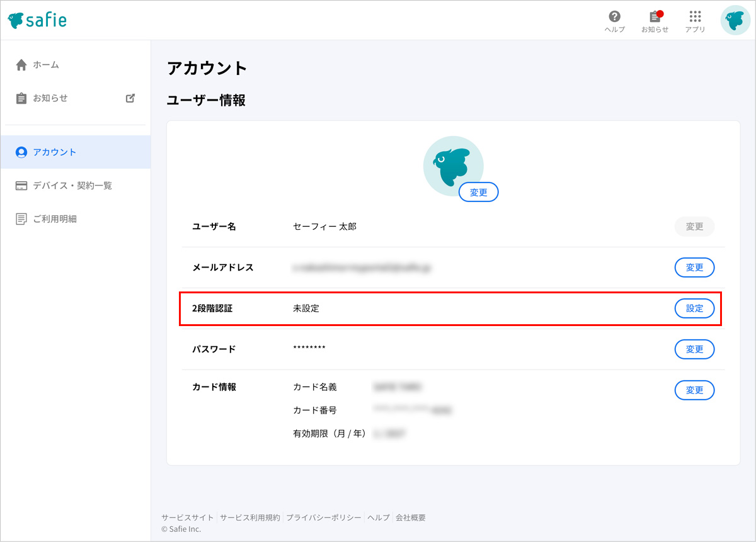
Task: Click the external link icon beside お知らせ
Action: coord(130,98)
